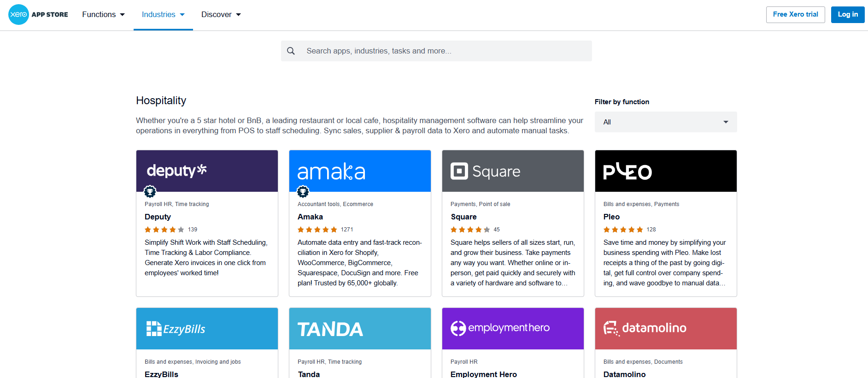Viewport: 868px width, 378px height.
Task: Open the Amaka logo banner
Action: tap(360, 171)
